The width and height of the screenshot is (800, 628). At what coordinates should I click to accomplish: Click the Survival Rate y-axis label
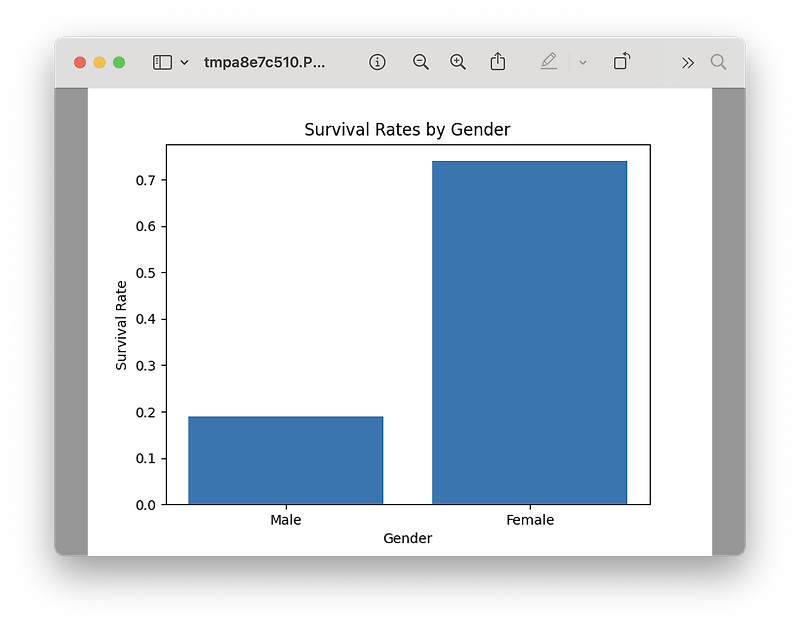click(121, 325)
